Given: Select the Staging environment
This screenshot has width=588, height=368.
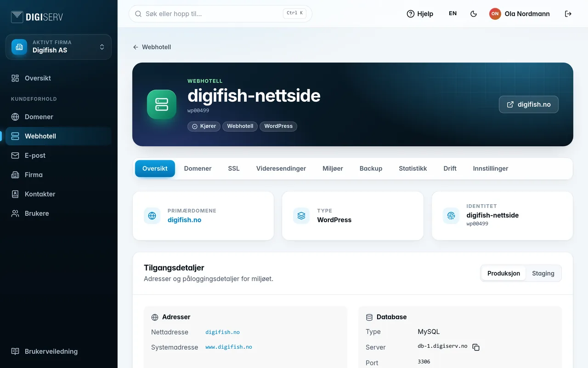Looking at the screenshot, I should coord(543,273).
